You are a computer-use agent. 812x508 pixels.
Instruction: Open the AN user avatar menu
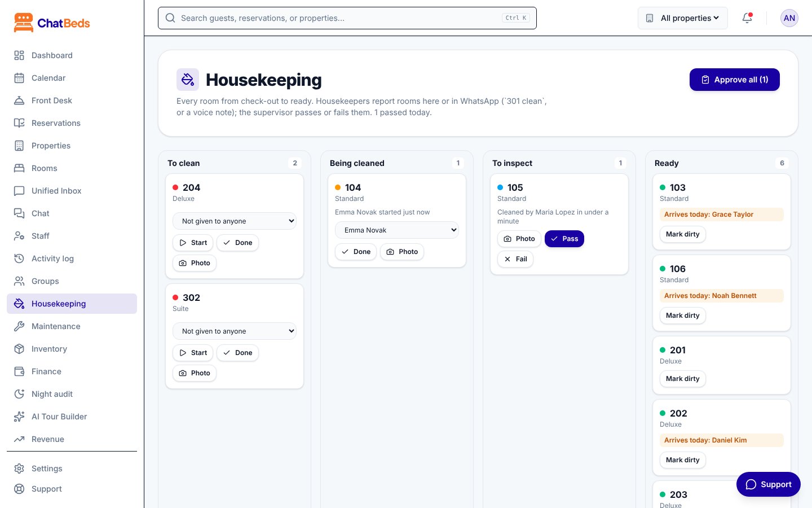tap(789, 18)
